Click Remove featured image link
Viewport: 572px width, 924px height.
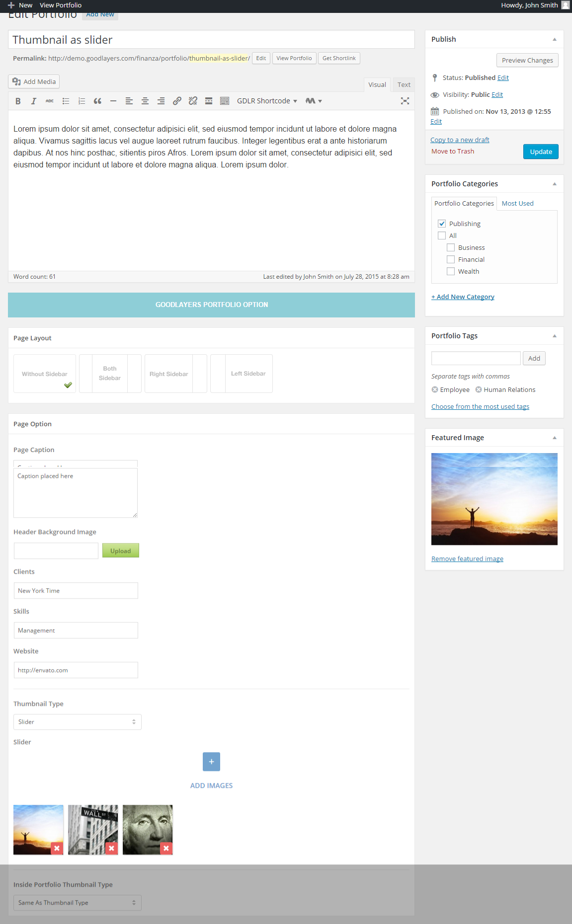point(467,559)
